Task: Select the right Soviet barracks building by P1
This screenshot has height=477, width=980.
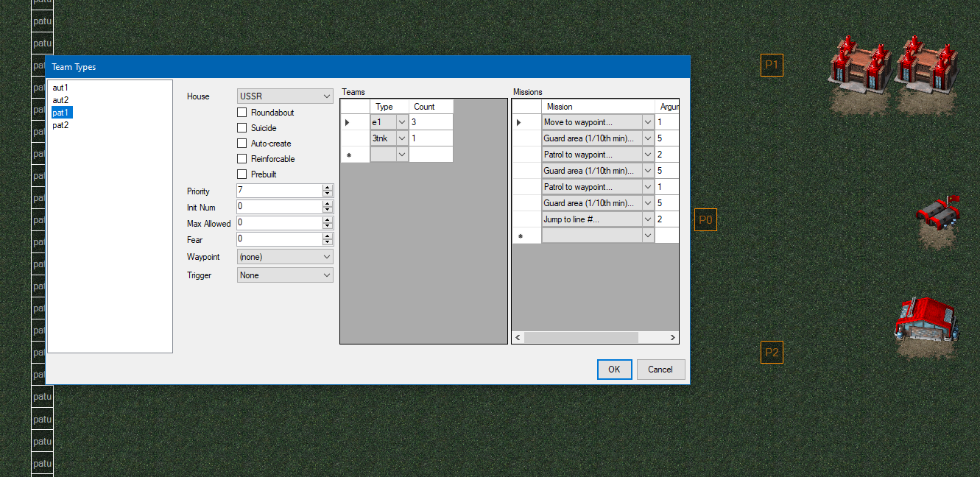Action: pyautogui.click(x=926, y=65)
